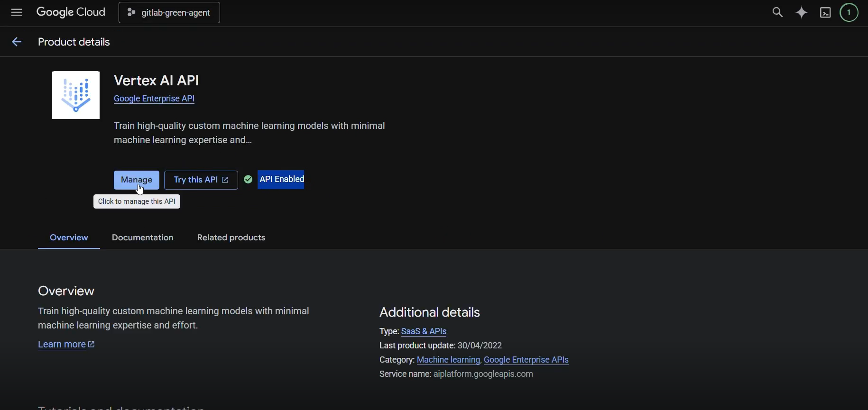
Task: Select the service name aiplatform.googleapis.com
Action: tap(483, 374)
